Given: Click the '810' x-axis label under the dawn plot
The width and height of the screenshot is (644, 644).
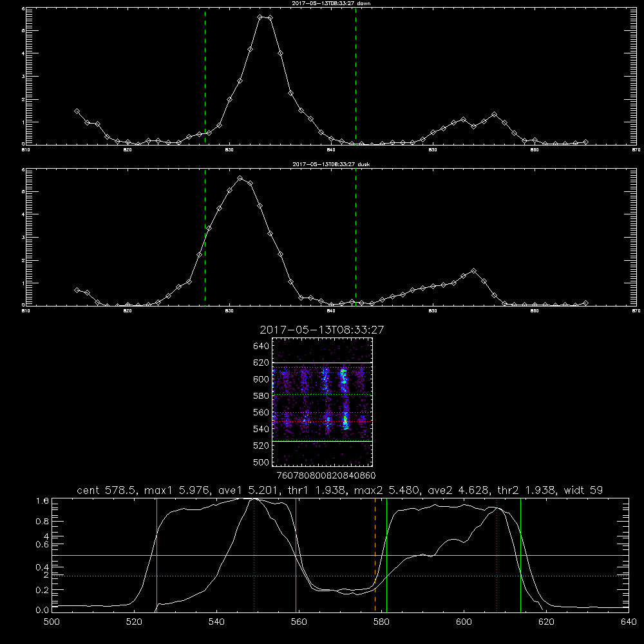Looking at the screenshot, I should coord(26,150).
